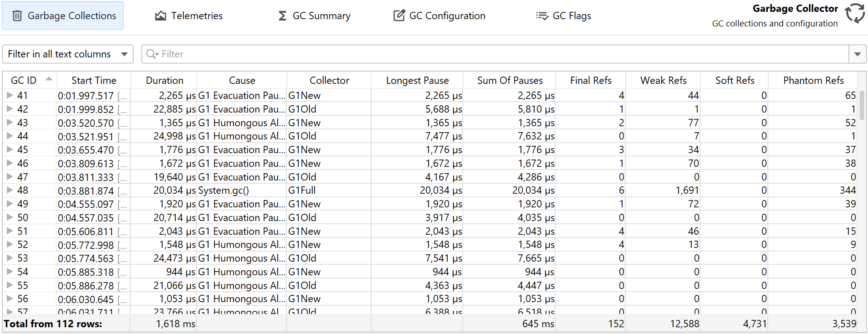Click the magnifier icon in Filter field
Screen dimensions: 868x335
pos(152,54)
